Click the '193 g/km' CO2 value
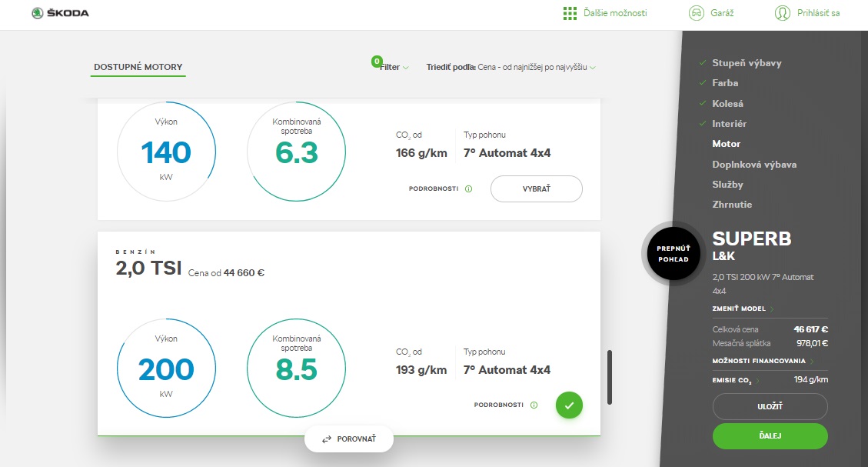The width and height of the screenshot is (868, 467). (x=421, y=370)
